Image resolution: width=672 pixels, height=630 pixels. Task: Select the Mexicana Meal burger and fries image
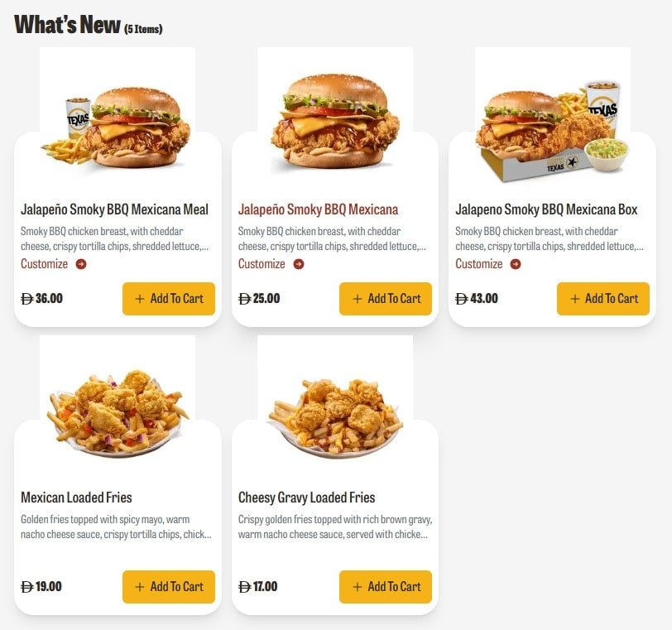coord(118,127)
